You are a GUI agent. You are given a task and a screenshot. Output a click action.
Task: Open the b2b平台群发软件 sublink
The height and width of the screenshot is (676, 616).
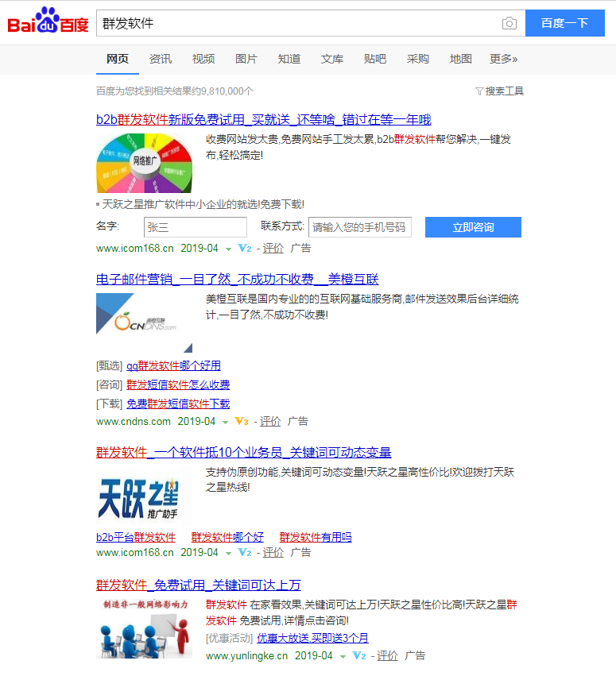[136, 538]
